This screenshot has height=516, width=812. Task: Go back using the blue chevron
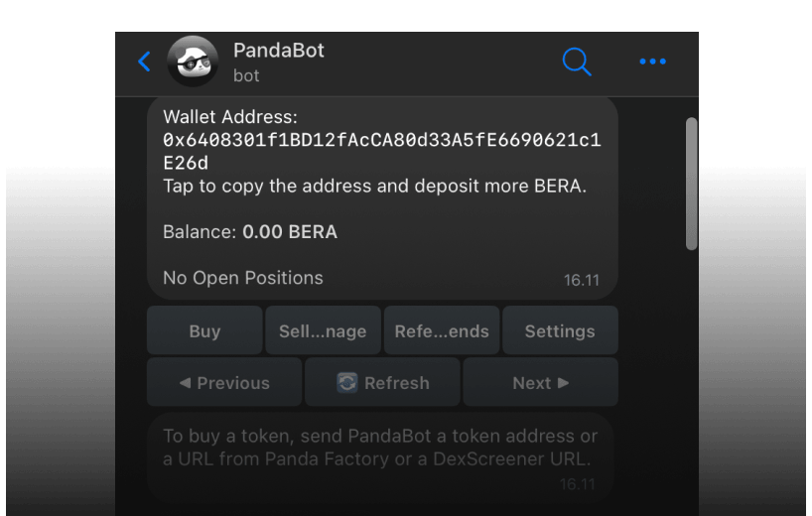(x=144, y=62)
